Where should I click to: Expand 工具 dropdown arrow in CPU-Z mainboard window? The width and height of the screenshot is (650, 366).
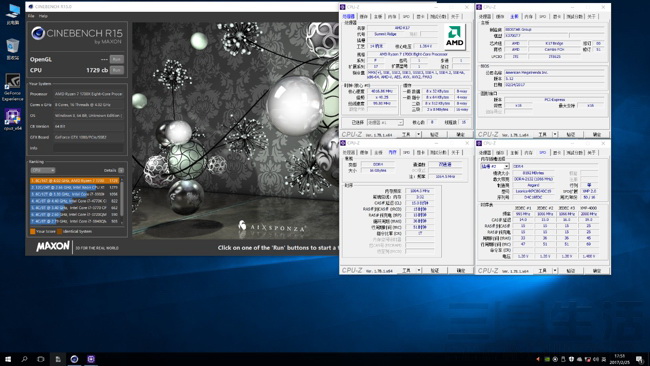click(555, 134)
